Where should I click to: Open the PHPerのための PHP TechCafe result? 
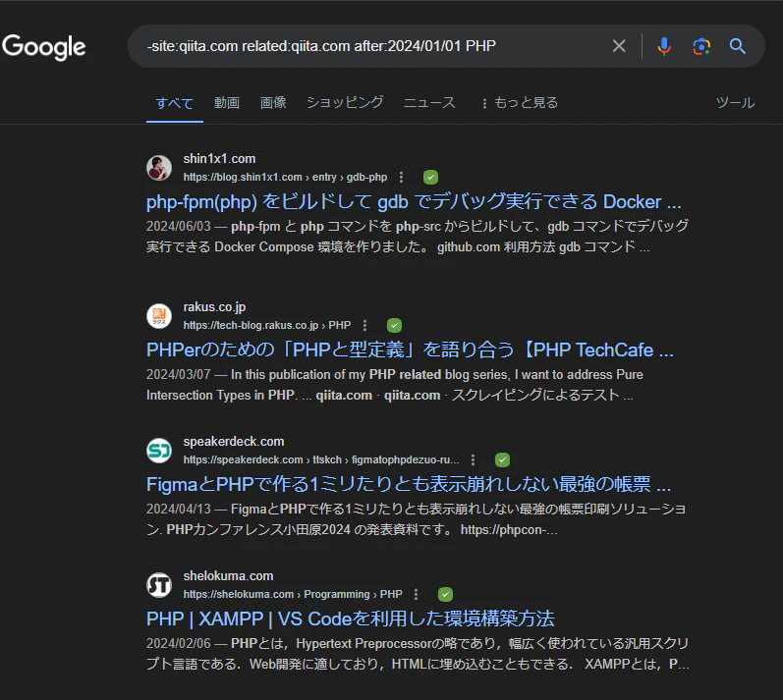(410, 350)
